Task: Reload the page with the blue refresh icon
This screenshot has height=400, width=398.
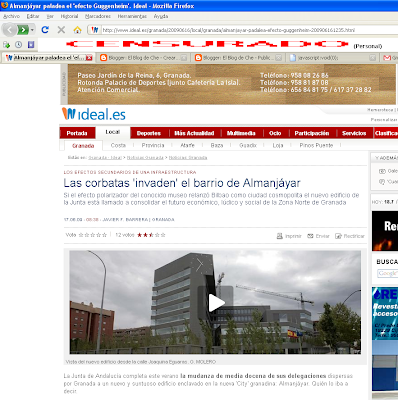Action: [45, 30]
